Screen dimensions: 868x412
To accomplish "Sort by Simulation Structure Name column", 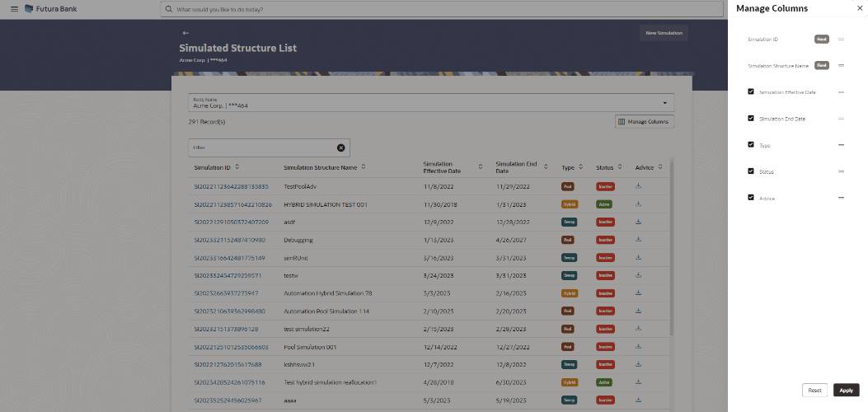I will [364, 167].
